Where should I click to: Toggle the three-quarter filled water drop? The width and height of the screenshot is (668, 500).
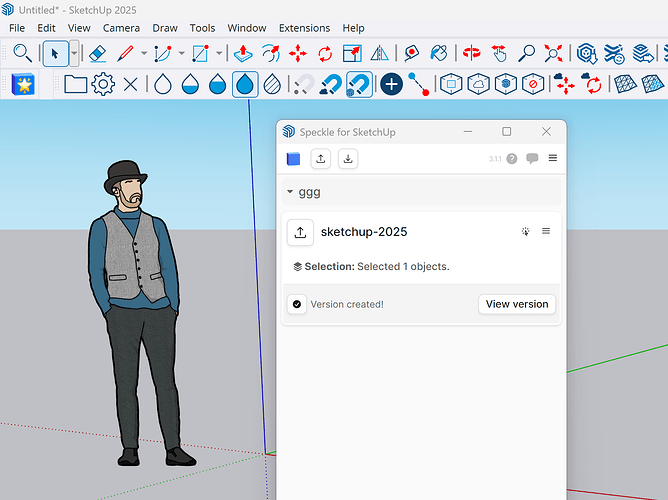click(x=217, y=84)
